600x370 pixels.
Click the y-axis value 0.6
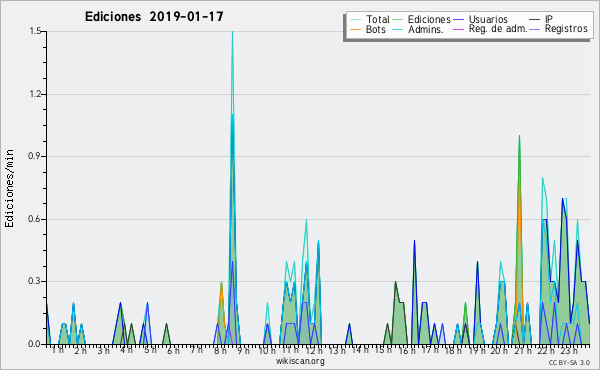pyautogui.click(x=35, y=219)
